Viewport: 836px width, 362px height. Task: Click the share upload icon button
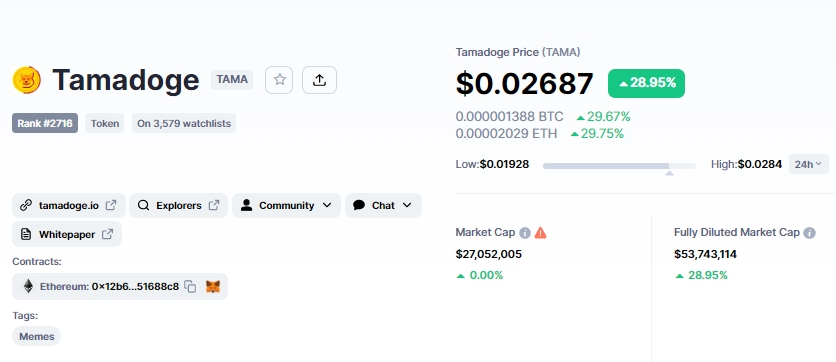(x=319, y=80)
